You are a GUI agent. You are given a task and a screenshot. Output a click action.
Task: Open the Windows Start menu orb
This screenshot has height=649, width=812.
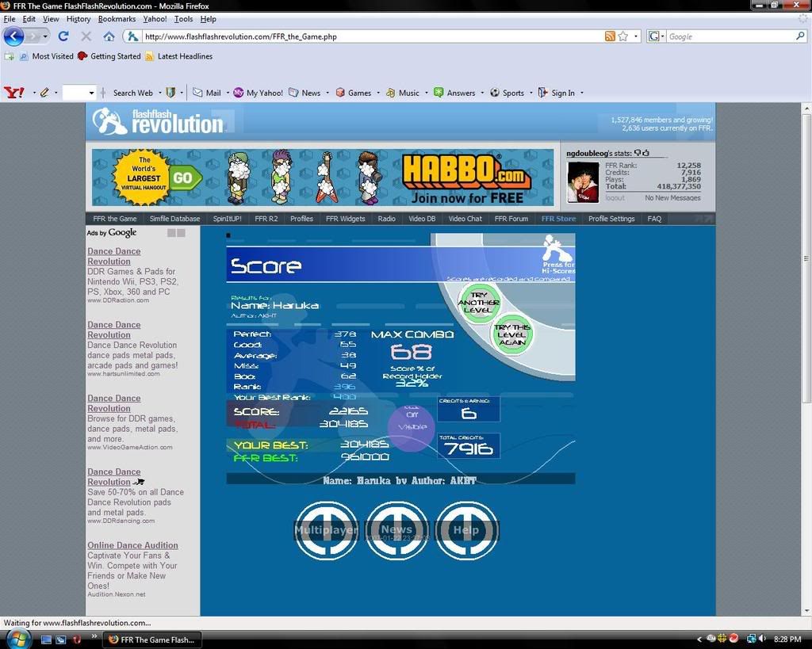(x=17, y=639)
